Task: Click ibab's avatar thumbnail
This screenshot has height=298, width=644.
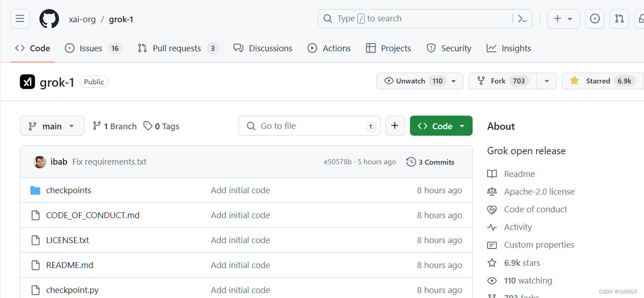Action: 40,162
